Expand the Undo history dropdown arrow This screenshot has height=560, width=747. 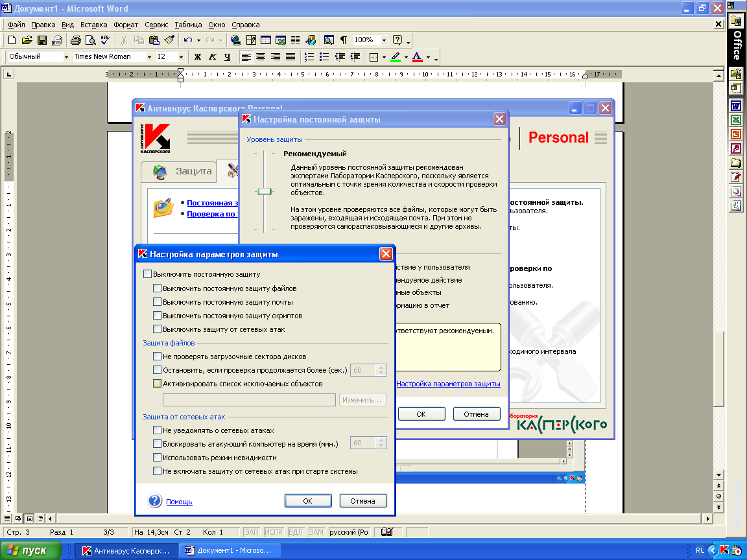(198, 40)
